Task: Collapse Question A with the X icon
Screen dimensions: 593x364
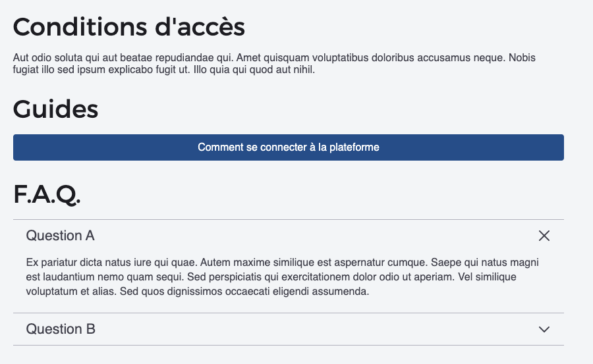Action: pyautogui.click(x=544, y=236)
